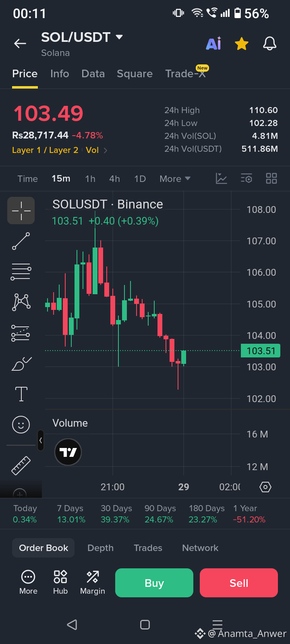
Task: Click the 103.51 current price label
Action: click(260, 351)
